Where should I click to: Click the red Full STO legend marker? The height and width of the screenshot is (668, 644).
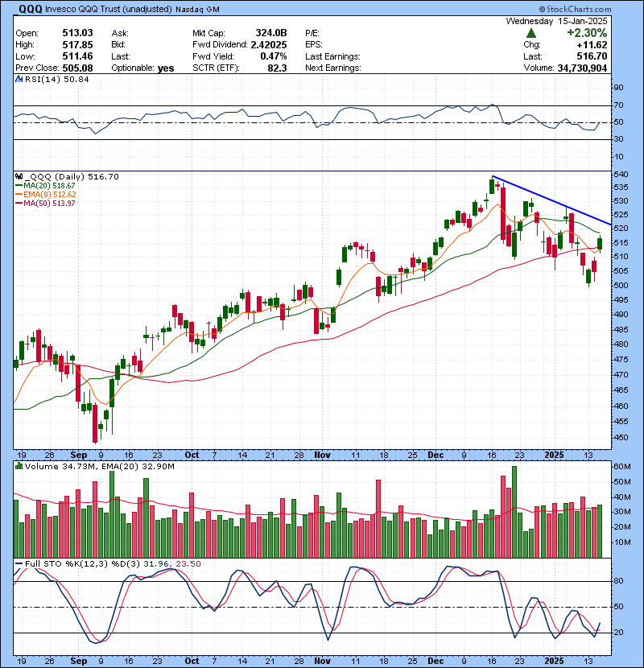pyautogui.click(x=18, y=563)
